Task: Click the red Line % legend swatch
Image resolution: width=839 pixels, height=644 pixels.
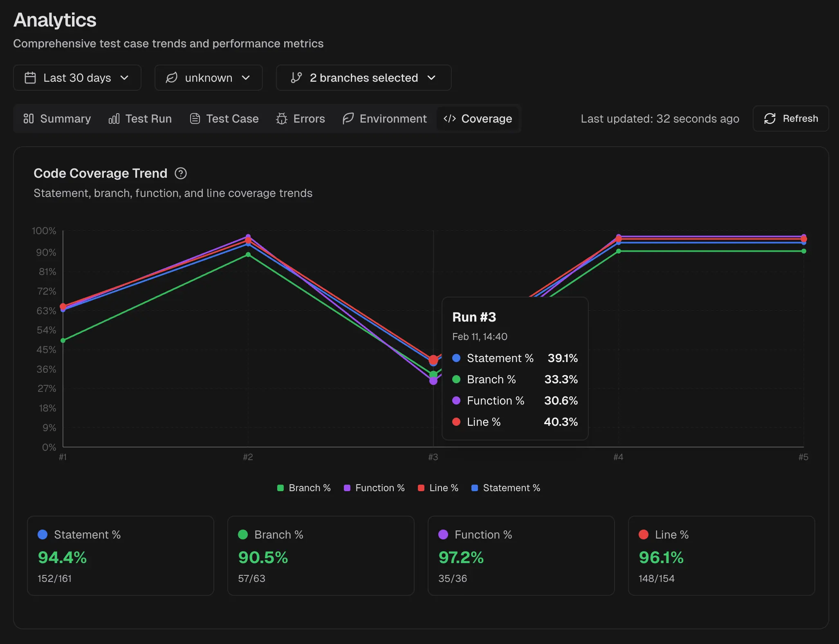Action: (422, 487)
